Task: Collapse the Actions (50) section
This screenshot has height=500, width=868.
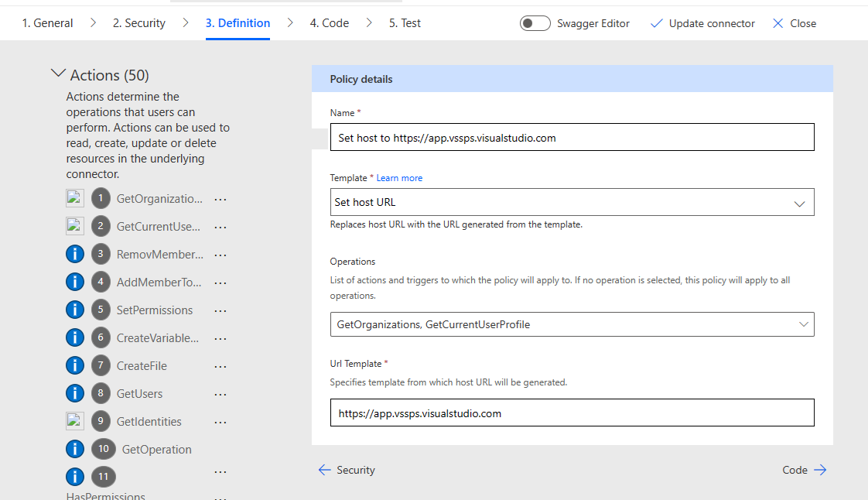Action: tap(59, 72)
